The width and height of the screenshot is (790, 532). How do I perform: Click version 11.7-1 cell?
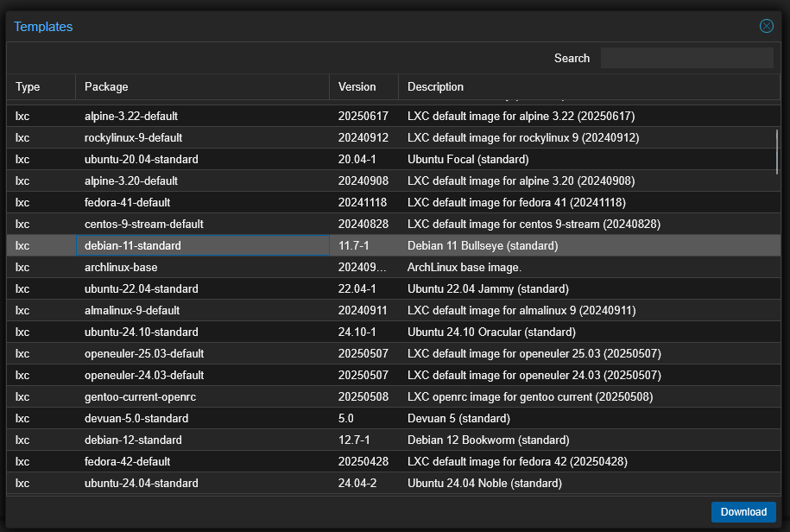354,245
